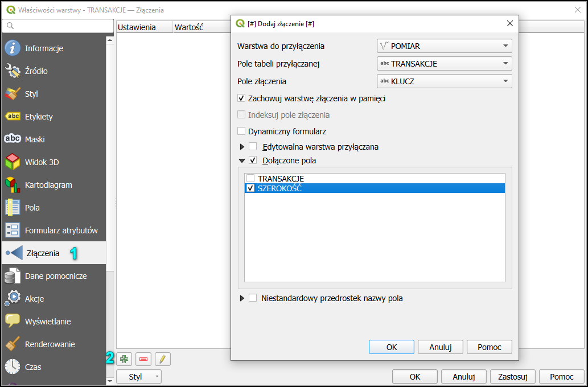Click the sidebar search input field
Viewport: 588px width, 387px height.
click(x=54, y=26)
